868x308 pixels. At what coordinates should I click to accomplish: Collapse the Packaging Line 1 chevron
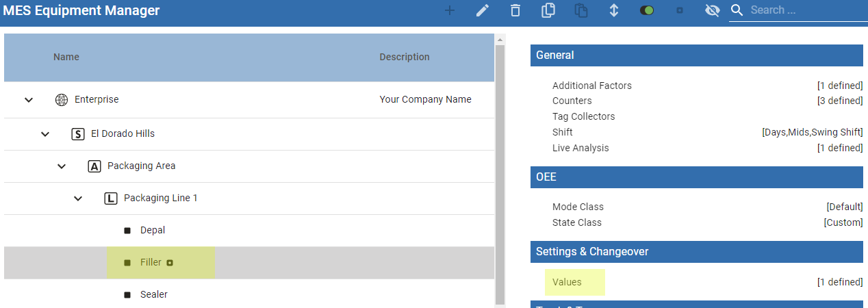[x=78, y=198]
